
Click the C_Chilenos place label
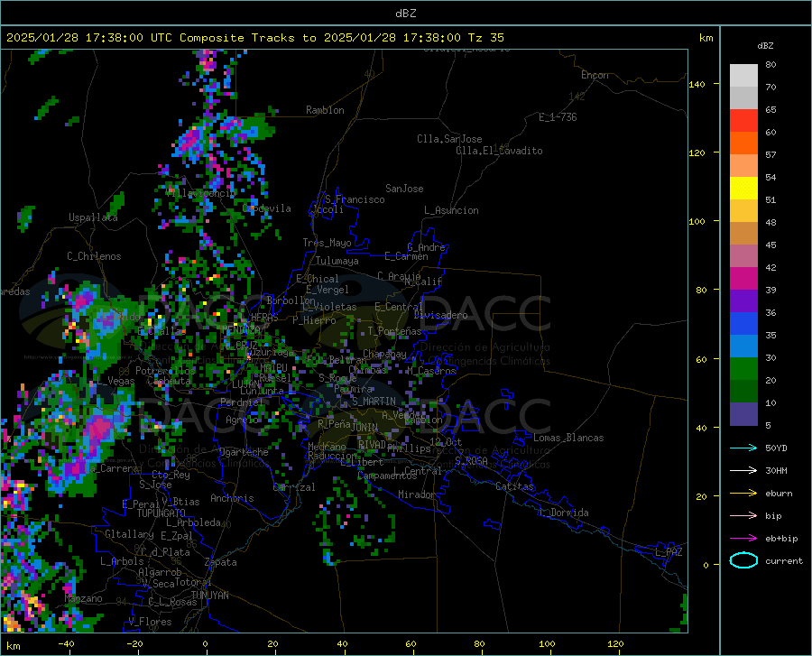[94, 256]
